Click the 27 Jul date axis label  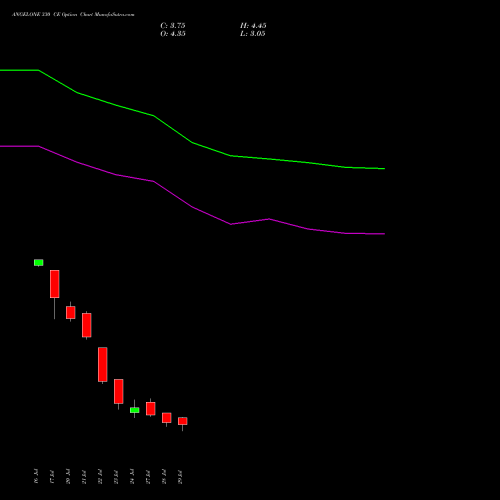[x=148, y=476]
